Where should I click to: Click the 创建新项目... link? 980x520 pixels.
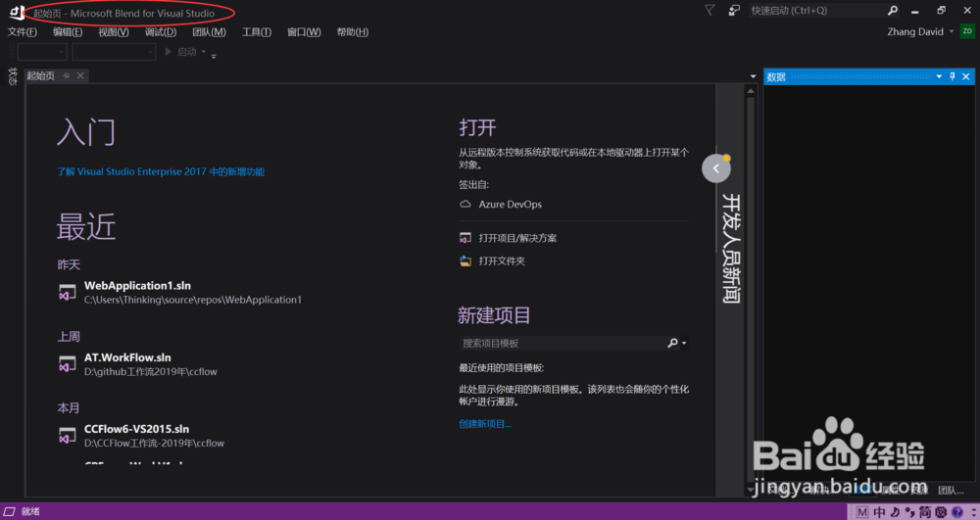click(485, 424)
